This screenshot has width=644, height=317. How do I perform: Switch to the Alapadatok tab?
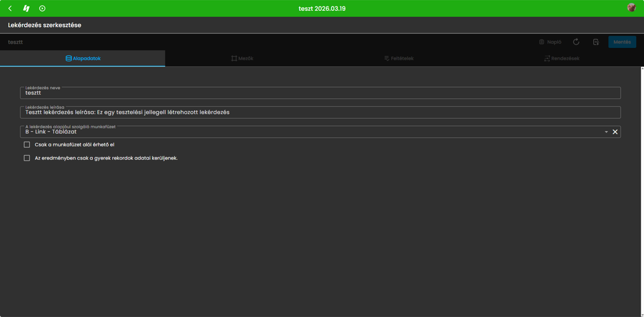(x=83, y=58)
